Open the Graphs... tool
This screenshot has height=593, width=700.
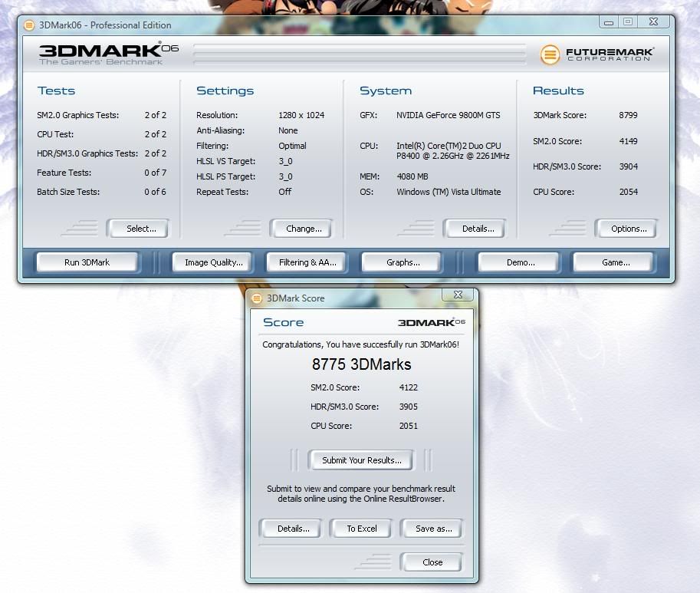click(x=401, y=262)
